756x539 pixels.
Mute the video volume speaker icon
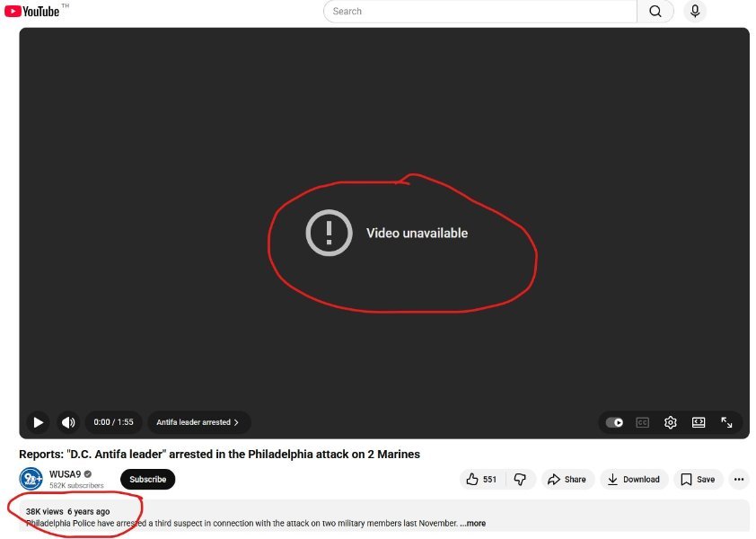68,422
